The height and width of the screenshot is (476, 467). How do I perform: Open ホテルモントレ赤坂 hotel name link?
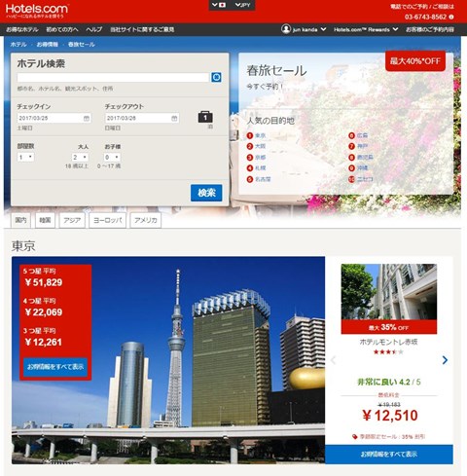388,342
